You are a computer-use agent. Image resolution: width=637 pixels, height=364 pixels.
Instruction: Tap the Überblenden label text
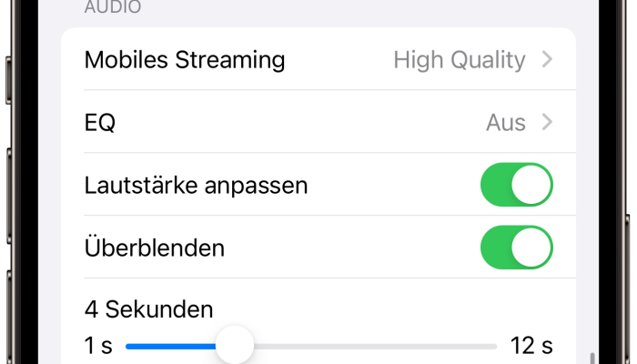[154, 248]
